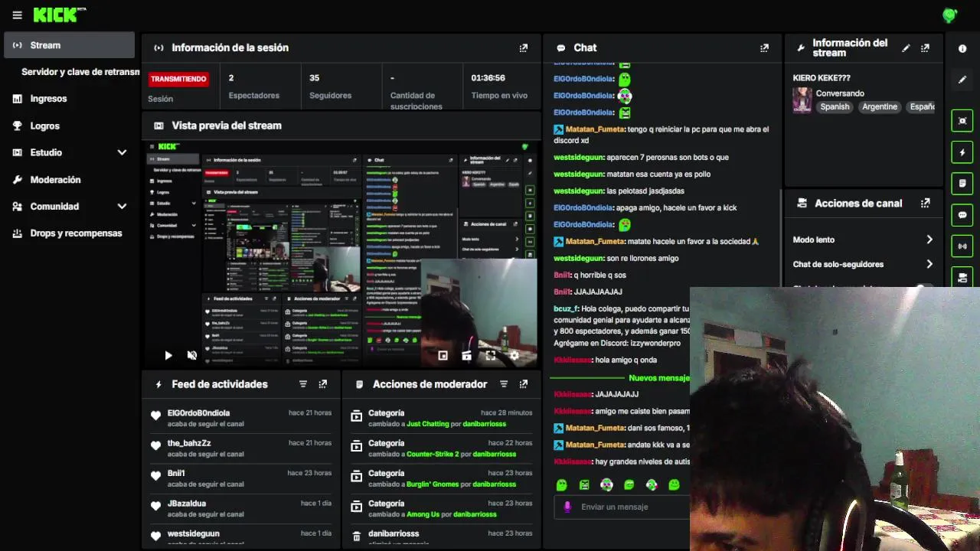
Task: Insert the last smiling green emote in quick row
Action: point(674,484)
